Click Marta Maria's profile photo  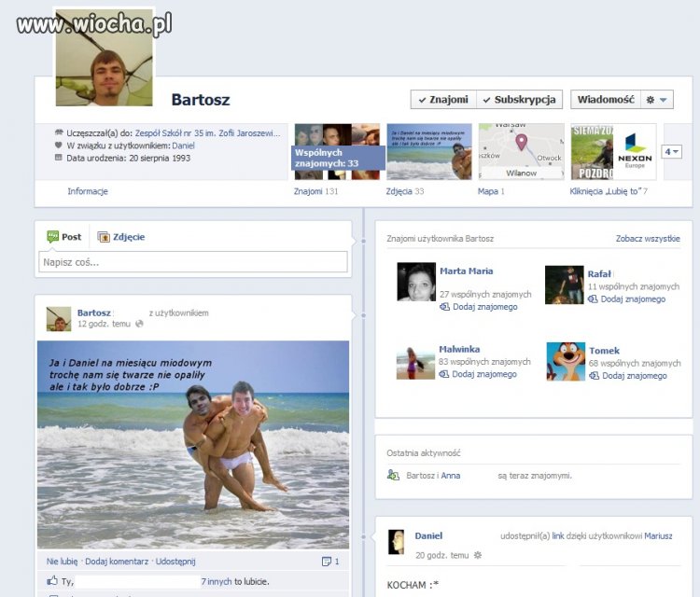pyautogui.click(x=416, y=282)
